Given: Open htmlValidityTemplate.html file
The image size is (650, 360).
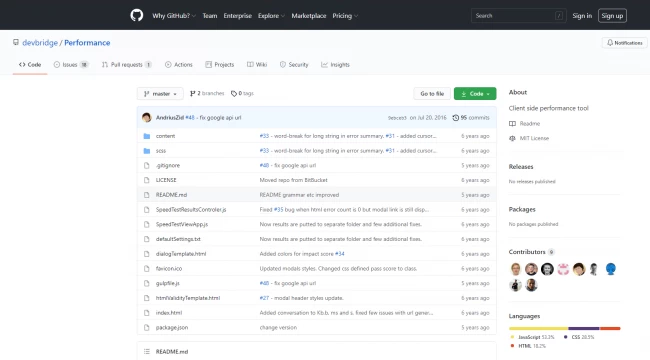Looking at the screenshot, I should (188, 298).
